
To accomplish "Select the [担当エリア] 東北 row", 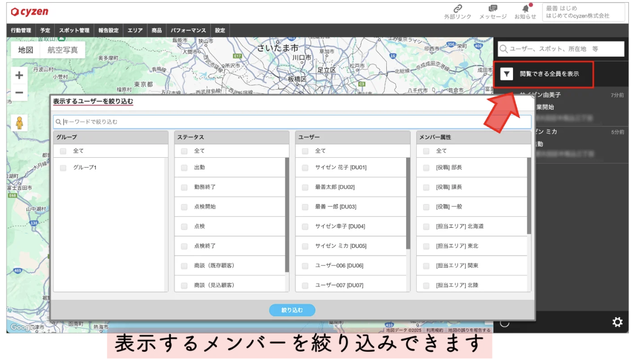I will coord(472,246).
